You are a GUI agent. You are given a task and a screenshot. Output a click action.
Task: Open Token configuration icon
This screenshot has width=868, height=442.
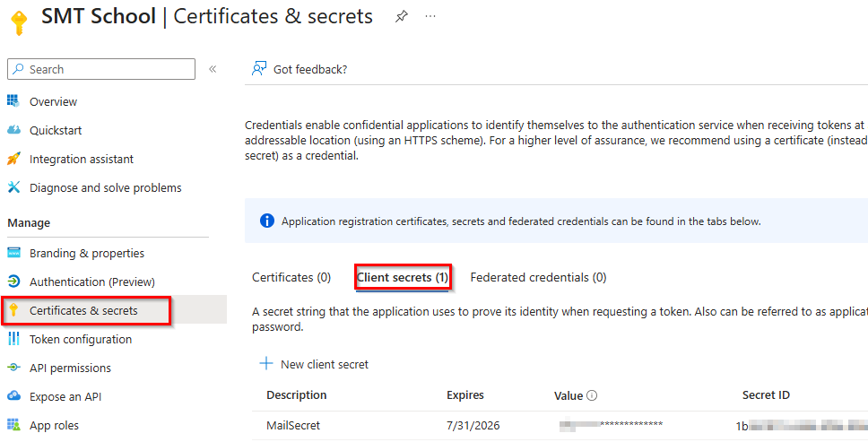pos(13,339)
